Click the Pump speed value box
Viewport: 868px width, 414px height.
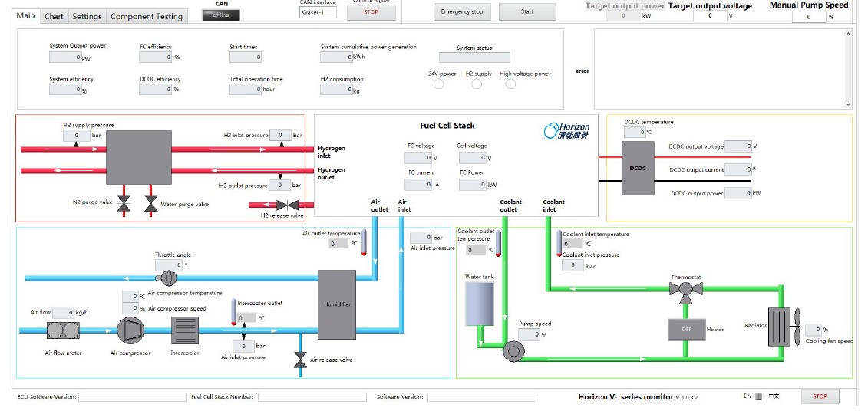pyautogui.click(x=529, y=334)
